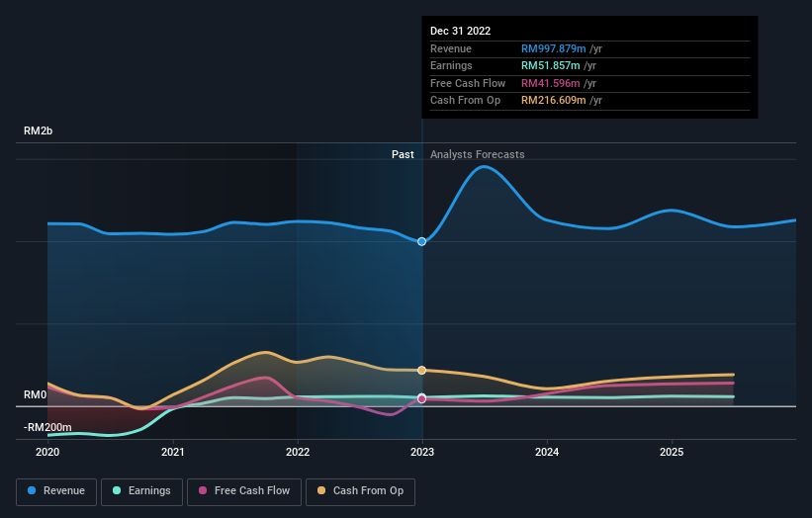Click the 2020 x-axis label
This screenshot has height=518, width=812.
pyautogui.click(x=47, y=452)
